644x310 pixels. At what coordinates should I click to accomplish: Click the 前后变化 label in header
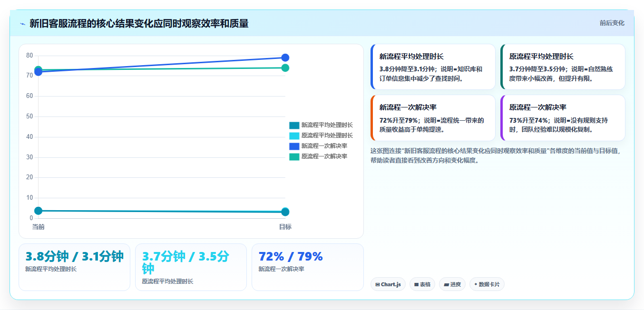coord(612,23)
